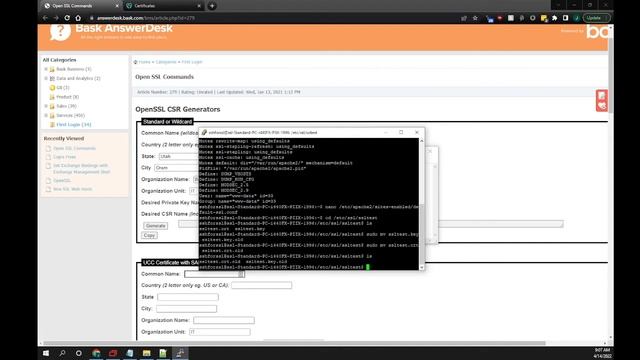
Task: Maximize the terminal window
Action: [401, 132]
